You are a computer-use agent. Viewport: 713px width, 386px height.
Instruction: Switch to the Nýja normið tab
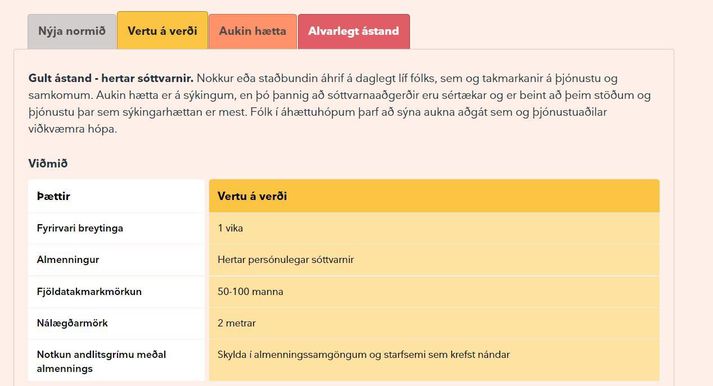[x=71, y=31]
